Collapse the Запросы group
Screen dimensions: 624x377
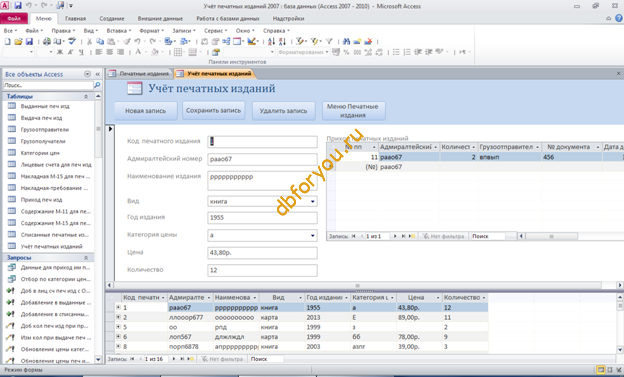coord(86,258)
